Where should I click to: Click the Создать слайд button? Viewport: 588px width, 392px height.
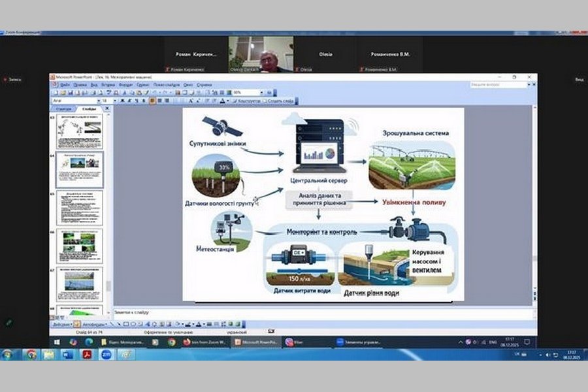pyautogui.click(x=280, y=101)
